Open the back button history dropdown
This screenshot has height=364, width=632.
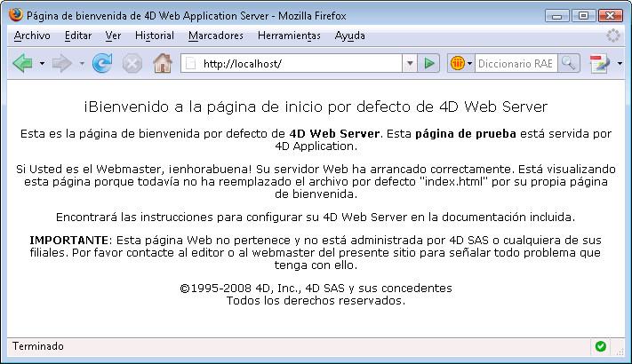point(41,64)
